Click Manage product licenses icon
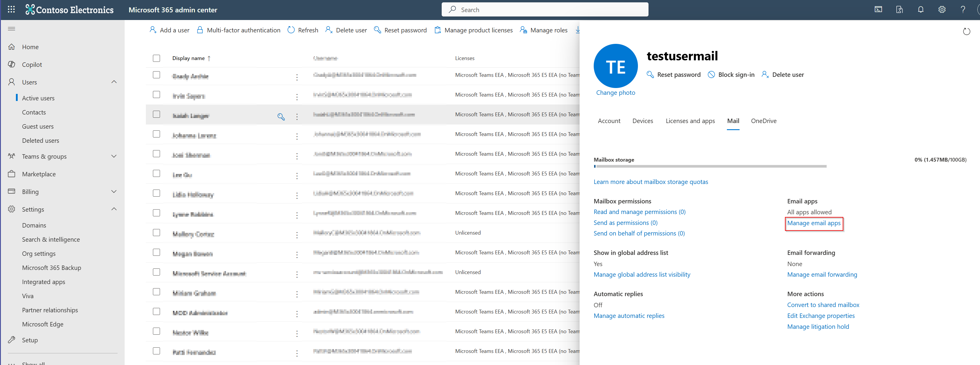The image size is (980, 365). 438,30
